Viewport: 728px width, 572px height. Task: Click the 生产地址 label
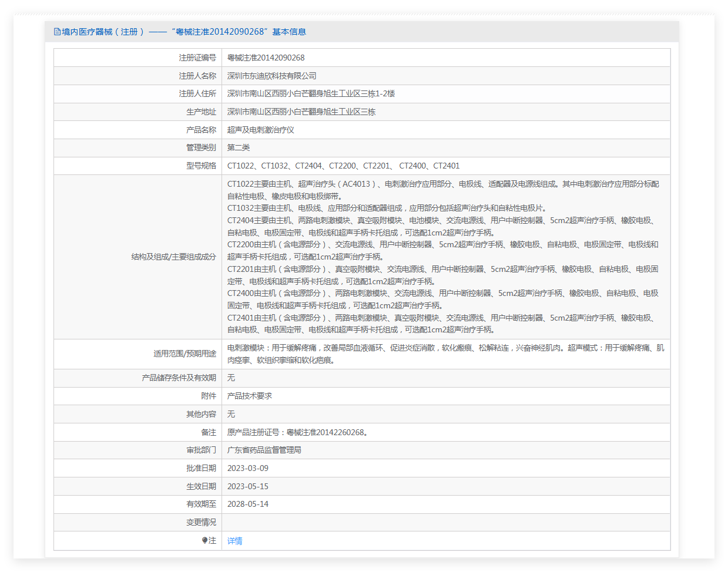201,112
